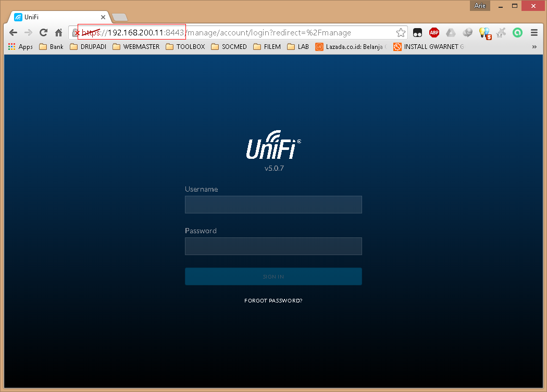Click the back navigation arrow
This screenshot has height=392, width=547.
click(x=13, y=32)
